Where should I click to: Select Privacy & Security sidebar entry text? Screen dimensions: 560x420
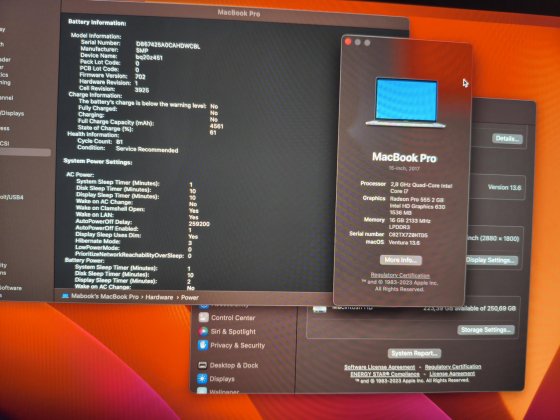click(x=238, y=345)
